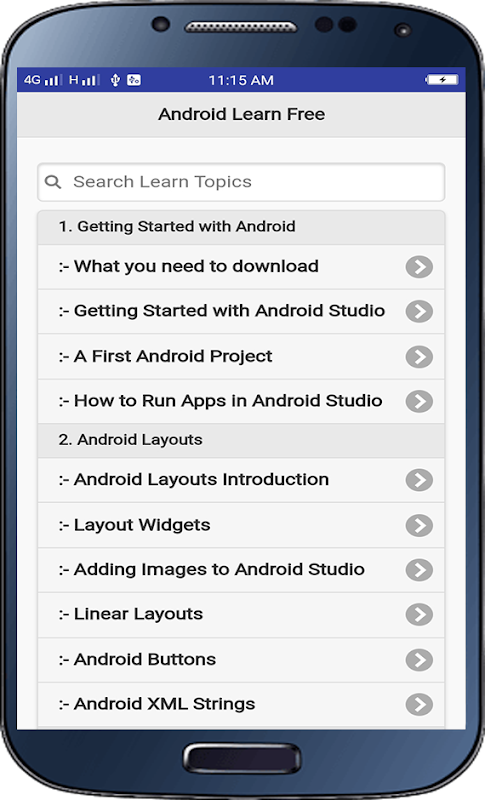
Task: Select section header Getting Started with Android
Action: click(x=241, y=227)
